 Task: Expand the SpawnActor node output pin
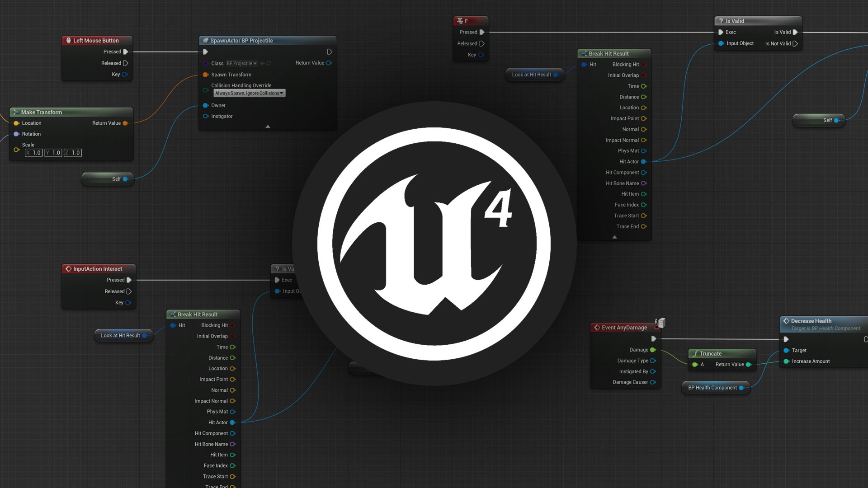tap(268, 126)
